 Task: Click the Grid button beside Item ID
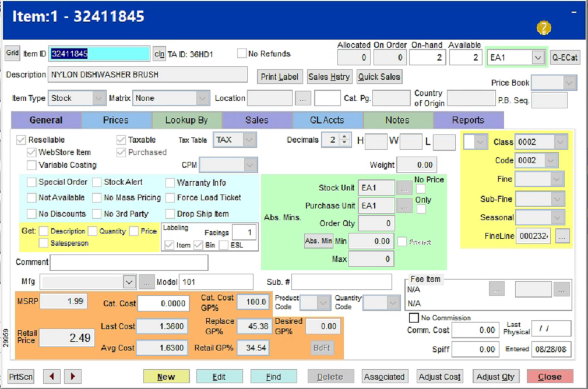coord(12,54)
